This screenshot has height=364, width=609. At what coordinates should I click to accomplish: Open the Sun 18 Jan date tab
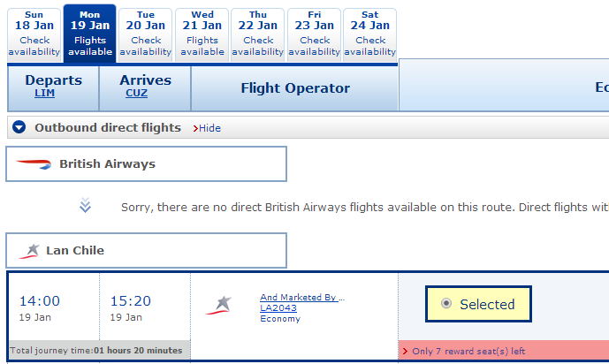[x=34, y=34]
